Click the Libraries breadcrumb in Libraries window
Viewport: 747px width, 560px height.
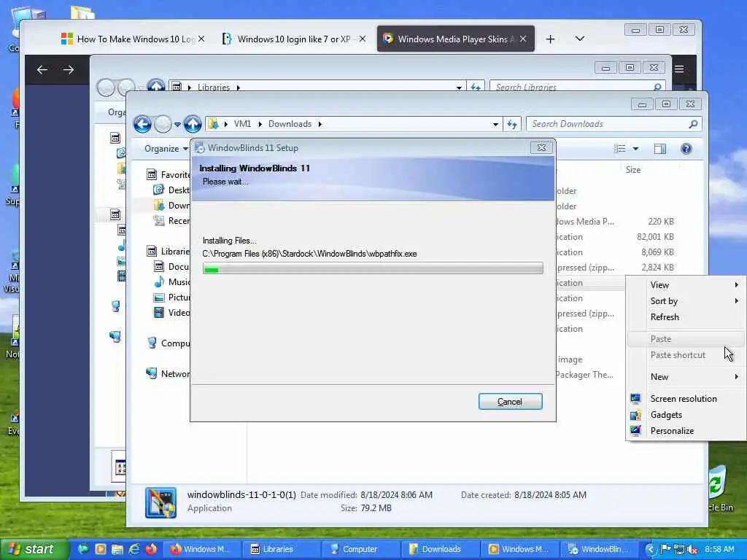[214, 87]
